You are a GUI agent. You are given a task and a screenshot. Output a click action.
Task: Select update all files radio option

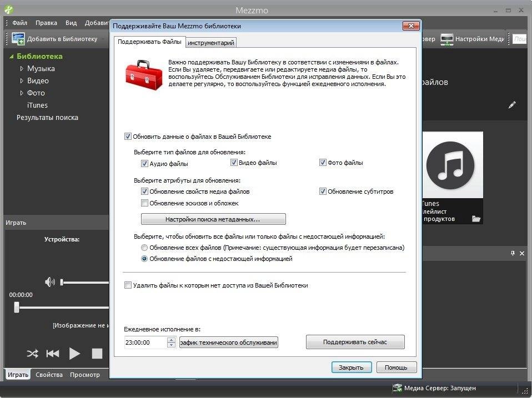point(144,248)
